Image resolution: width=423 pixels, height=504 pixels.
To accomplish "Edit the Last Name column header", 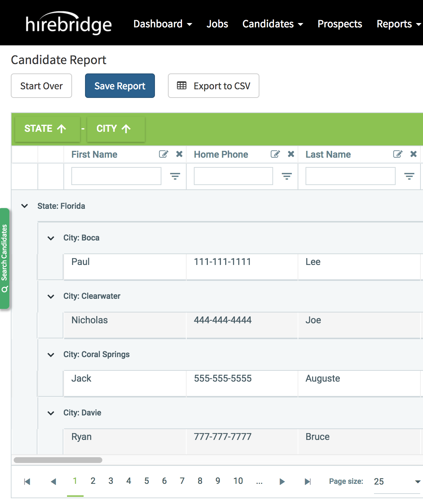I will [397, 154].
